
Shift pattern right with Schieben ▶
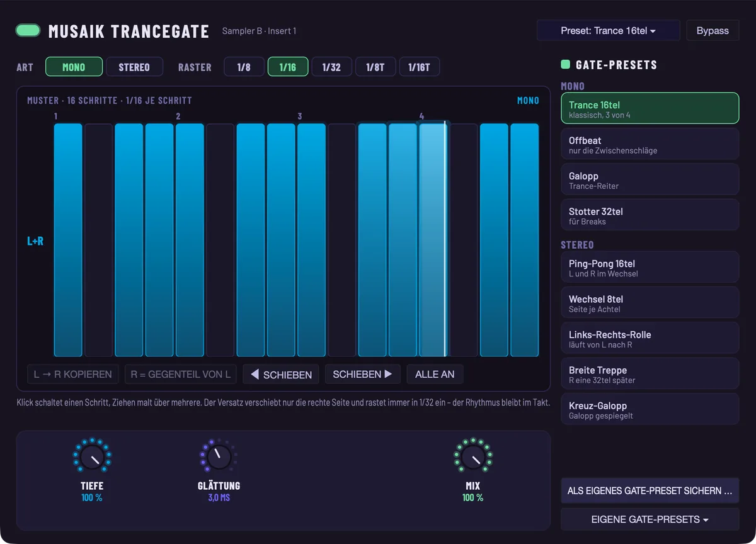coord(362,374)
